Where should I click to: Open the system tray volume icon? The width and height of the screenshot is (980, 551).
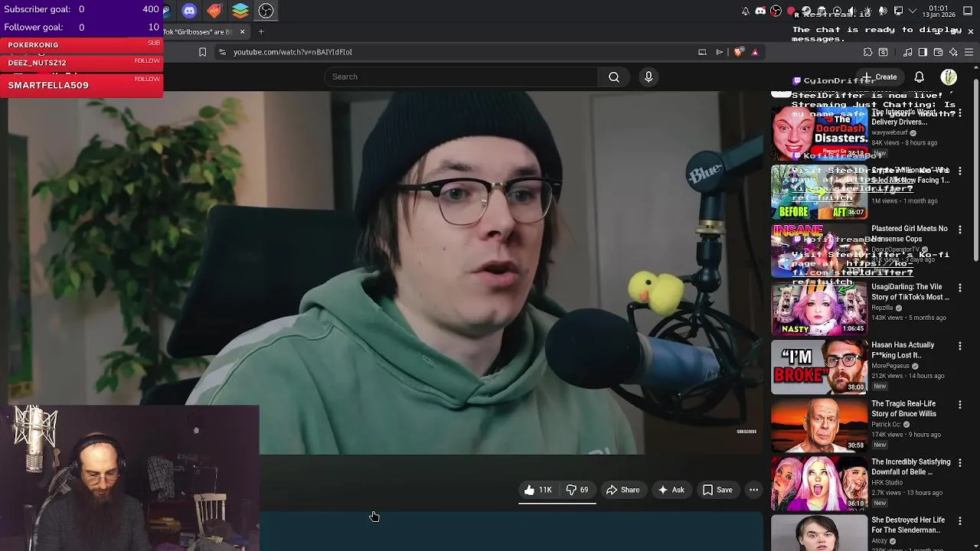point(851,11)
